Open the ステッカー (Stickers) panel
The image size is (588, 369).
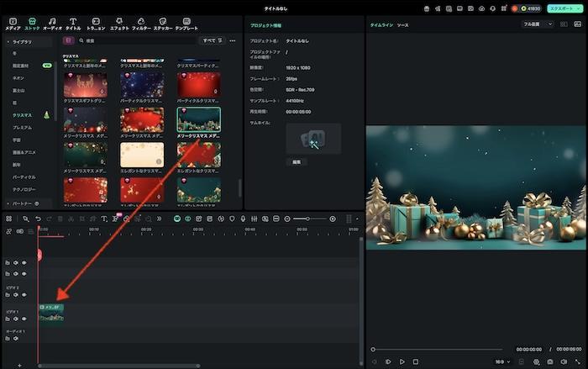[163, 22]
